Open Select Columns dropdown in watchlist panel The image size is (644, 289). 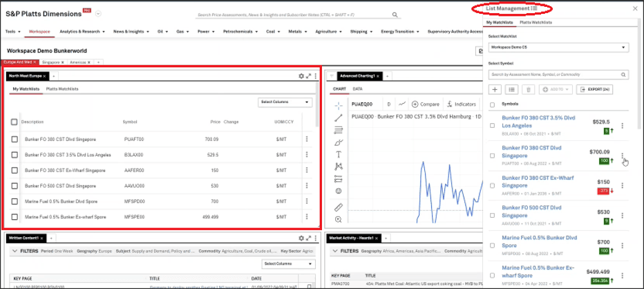point(285,102)
